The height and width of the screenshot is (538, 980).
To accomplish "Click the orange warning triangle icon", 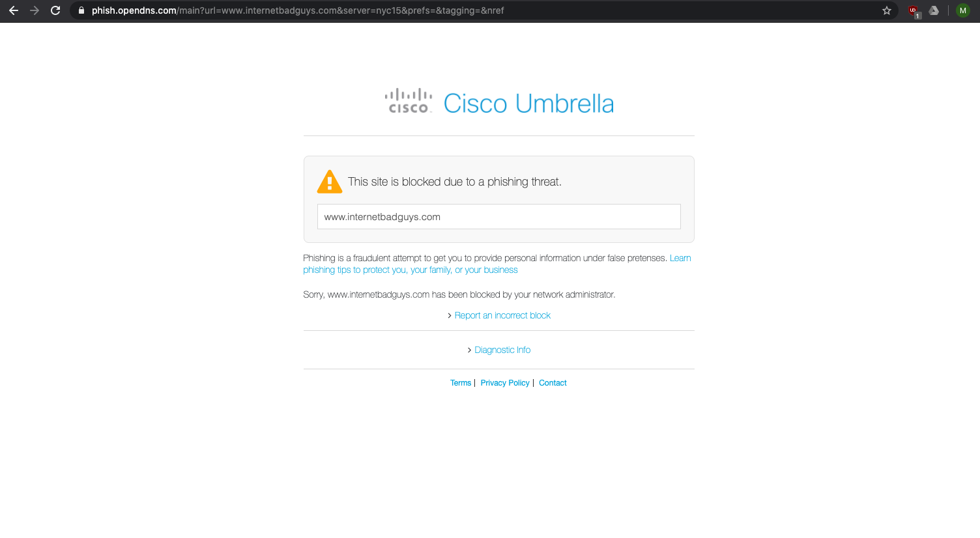I will (x=330, y=182).
